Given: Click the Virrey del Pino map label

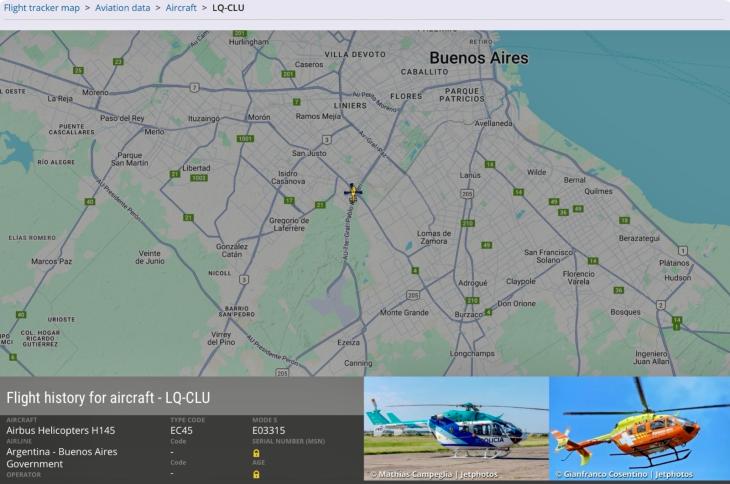Looking at the screenshot, I should tap(221, 338).
